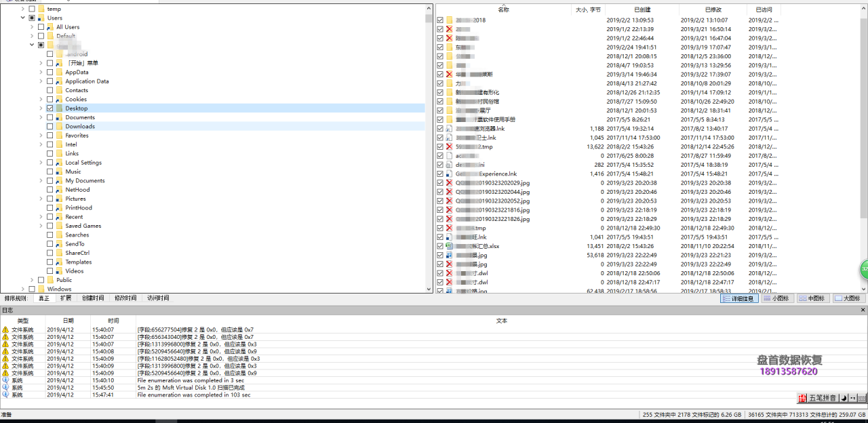The width and height of the screenshot is (868, 423).
Task: Open the soft keyboard from IME toolbar
Action: [x=863, y=398]
